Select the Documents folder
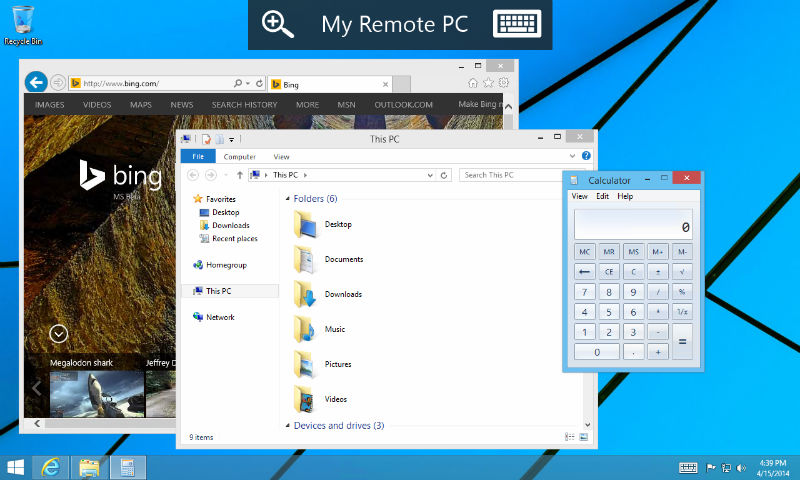 pyautogui.click(x=328, y=259)
